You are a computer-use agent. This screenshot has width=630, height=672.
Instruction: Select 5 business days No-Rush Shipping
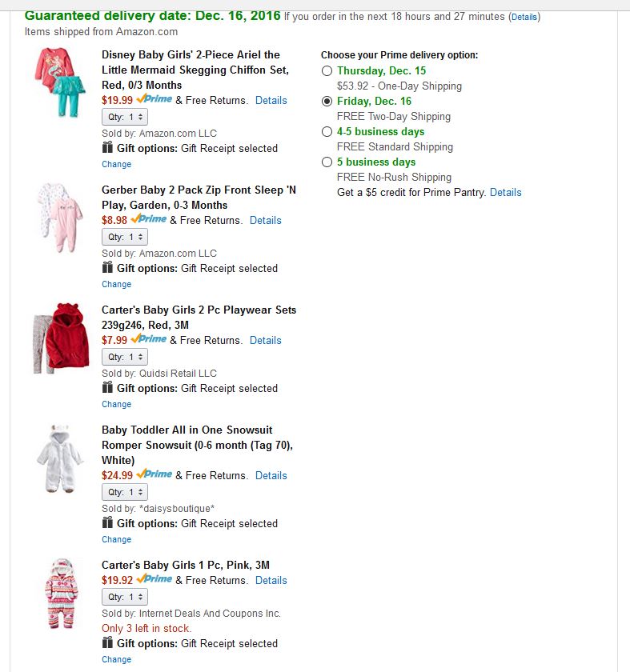pyautogui.click(x=327, y=162)
